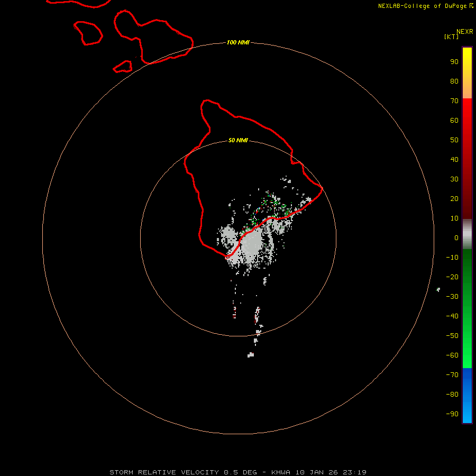Click the 'NEXLAB-College of DuPage' credit text
The height and width of the screenshot is (476, 476).
tap(422, 6)
